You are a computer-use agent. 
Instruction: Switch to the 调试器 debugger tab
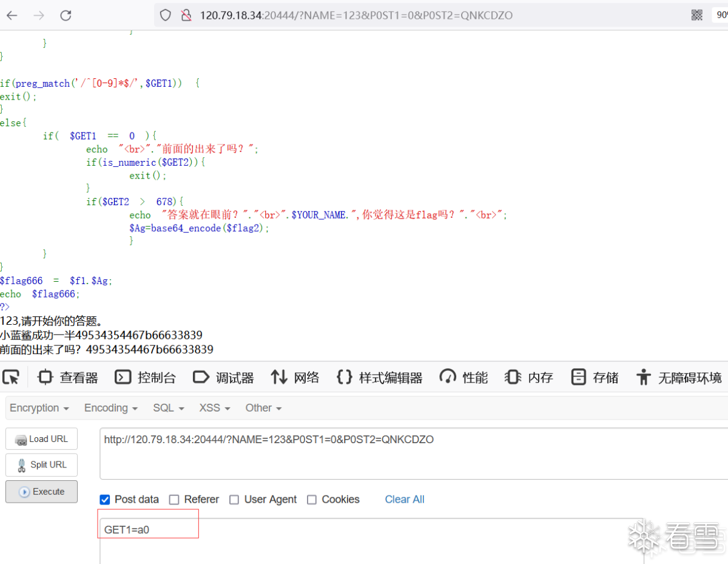[x=223, y=378]
